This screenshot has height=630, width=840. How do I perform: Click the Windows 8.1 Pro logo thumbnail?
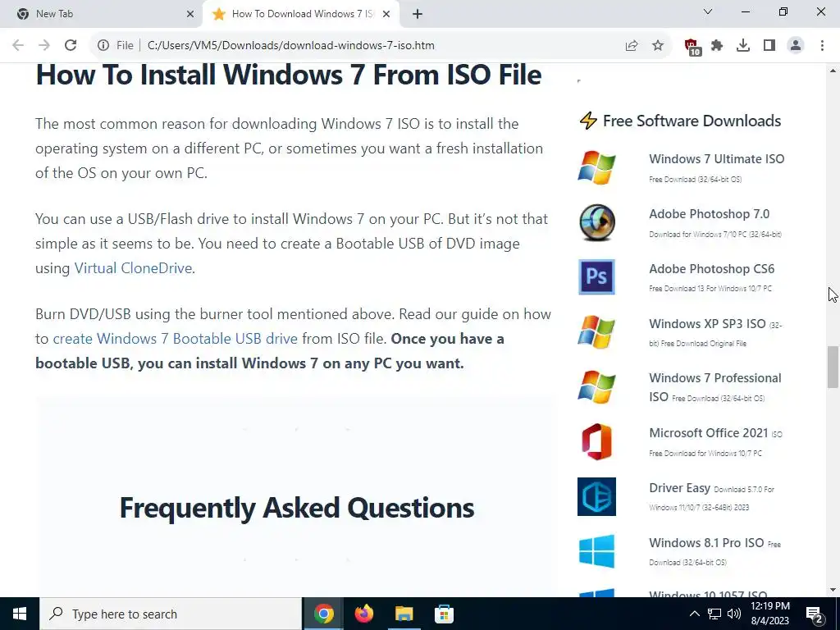point(597,551)
